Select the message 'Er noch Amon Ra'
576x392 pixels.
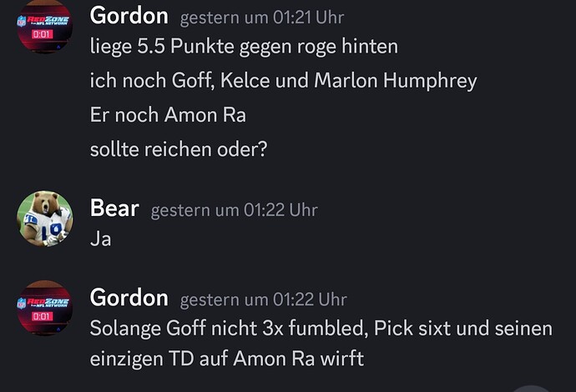coord(168,115)
